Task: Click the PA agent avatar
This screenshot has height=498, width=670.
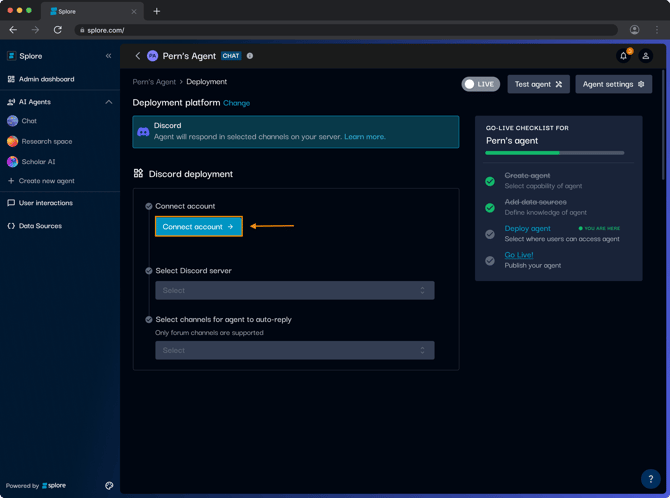Action: point(153,56)
